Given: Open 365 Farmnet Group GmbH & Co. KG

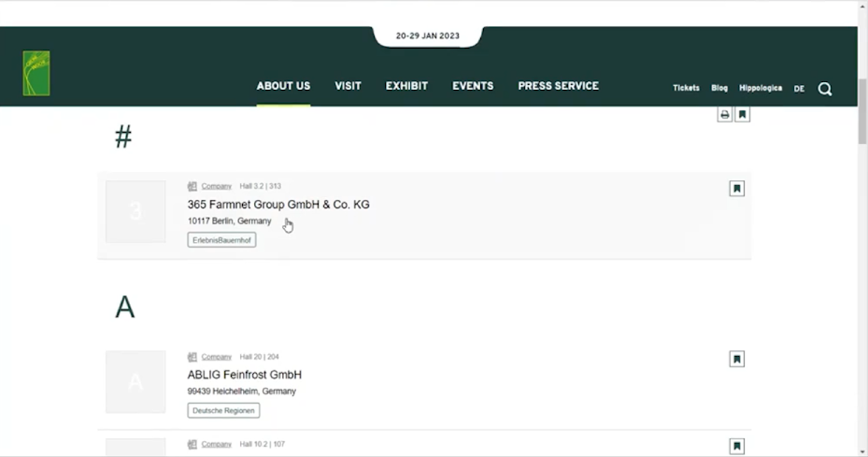Looking at the screenshot, I should [x=278, y=205].
